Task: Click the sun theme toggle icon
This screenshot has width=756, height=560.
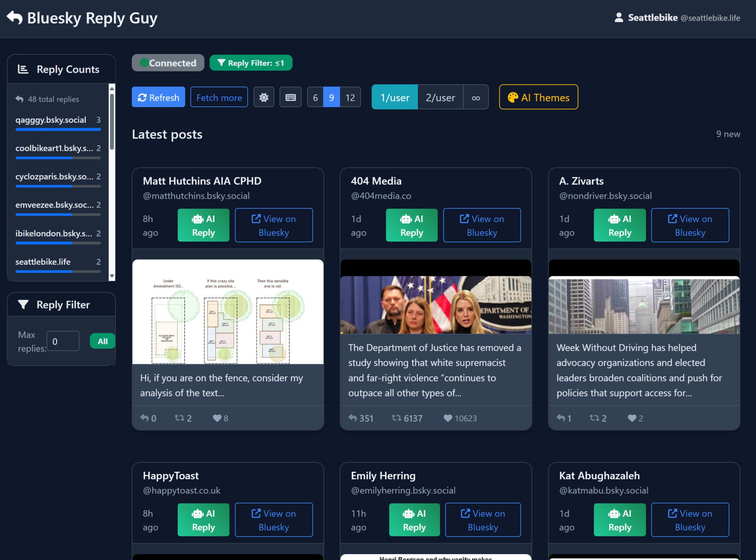Action: pyautogui.click(x=264, y=98)
